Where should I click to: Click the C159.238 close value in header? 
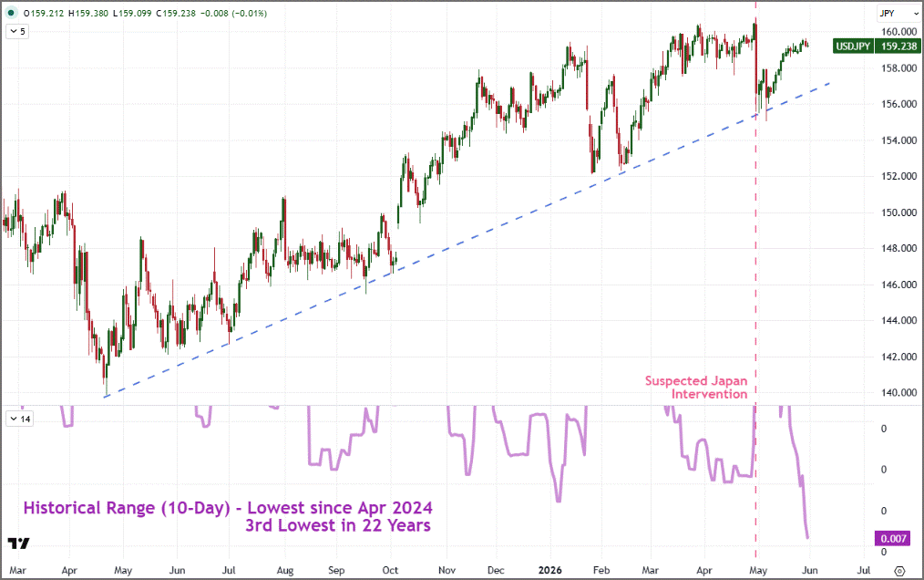click(176, 13)
